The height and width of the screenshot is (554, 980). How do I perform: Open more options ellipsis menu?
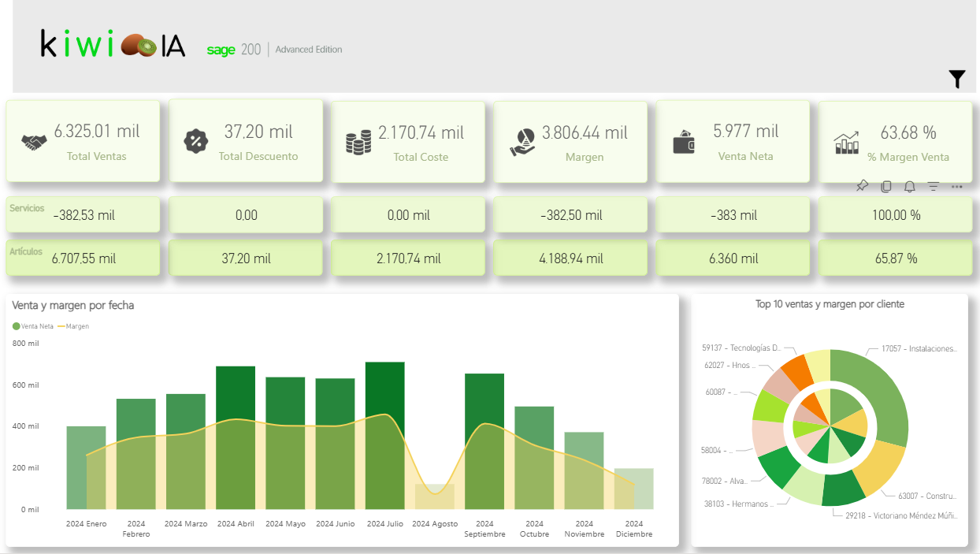pyautogui.click(x=957, y=187)
